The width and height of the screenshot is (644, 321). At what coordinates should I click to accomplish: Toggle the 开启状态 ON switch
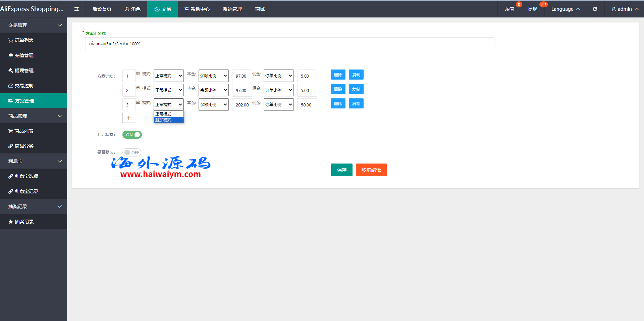(x=132, y=135)
